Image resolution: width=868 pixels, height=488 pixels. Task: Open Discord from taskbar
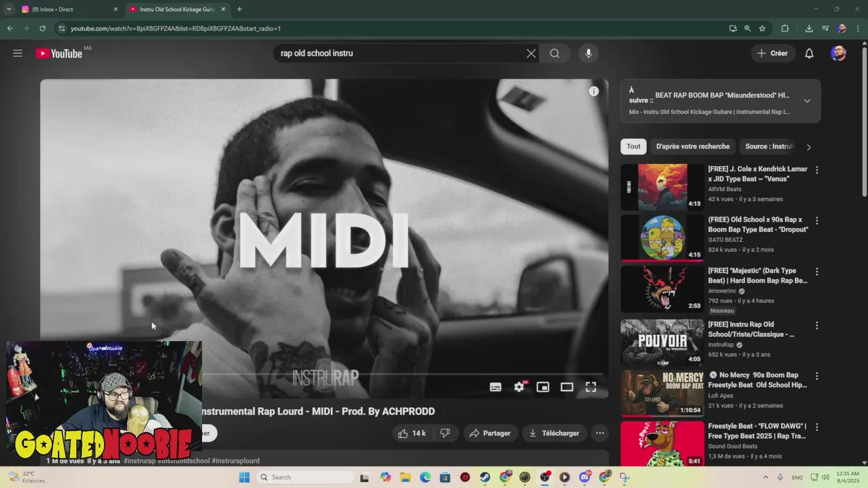585,477
